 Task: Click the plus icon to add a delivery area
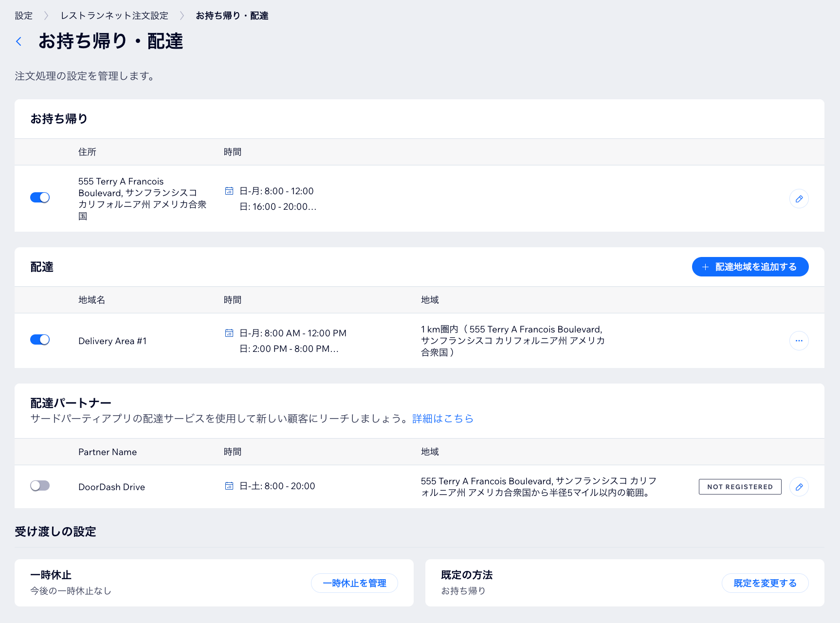[x=705, y=267]
